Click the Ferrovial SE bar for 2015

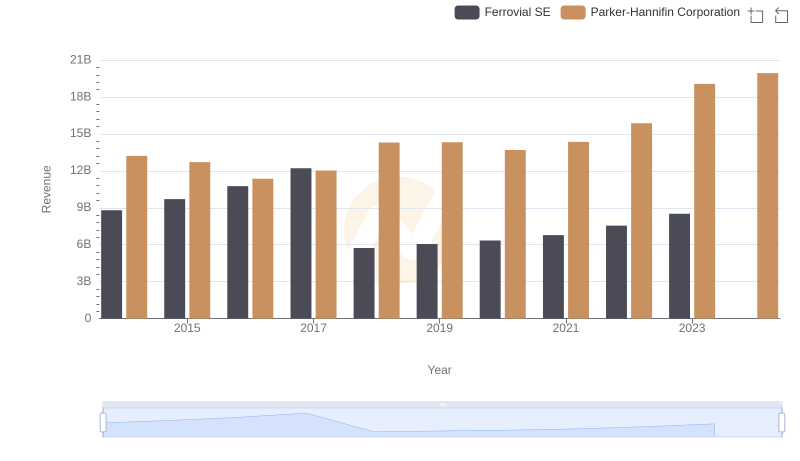pyautogui.click(x=174, y=259)
